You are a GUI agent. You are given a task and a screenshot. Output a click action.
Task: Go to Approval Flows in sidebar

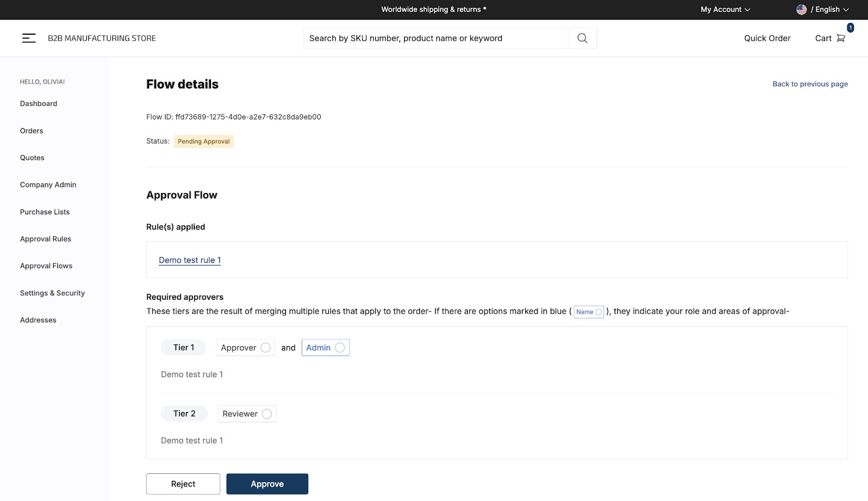pyautogui.click(x=46, y=266)
